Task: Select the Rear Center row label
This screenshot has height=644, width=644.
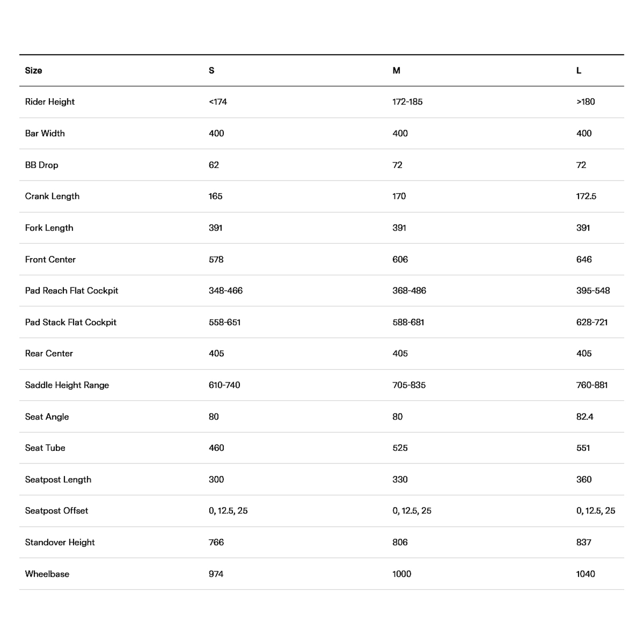Action: click(49, 354)
